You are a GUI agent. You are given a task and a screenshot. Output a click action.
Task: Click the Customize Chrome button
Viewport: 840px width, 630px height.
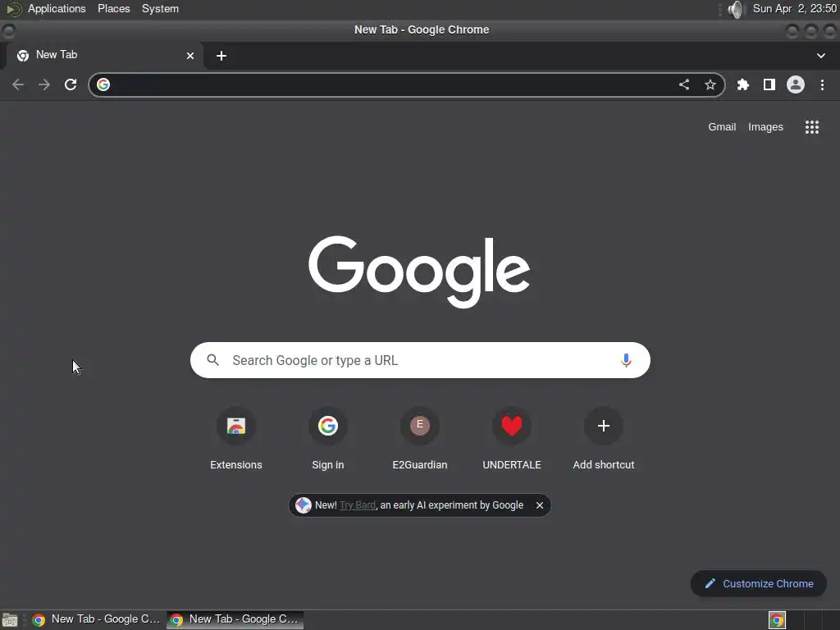pos(759,583)
